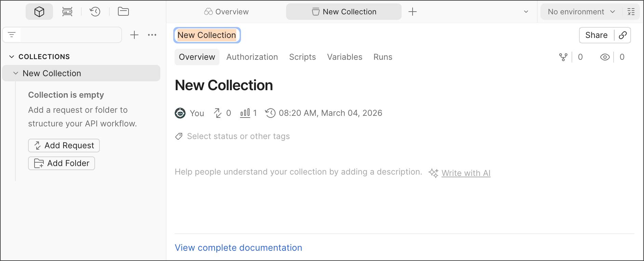Switch to the Overview tab in tab bar

coord(226,12)
